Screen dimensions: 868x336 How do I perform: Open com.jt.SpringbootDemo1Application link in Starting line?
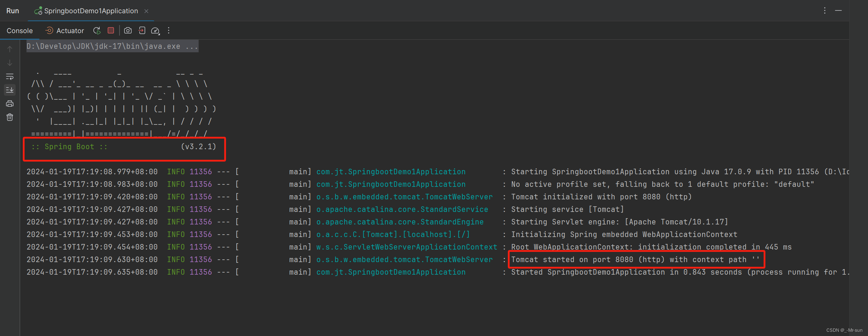click(391, 172)
